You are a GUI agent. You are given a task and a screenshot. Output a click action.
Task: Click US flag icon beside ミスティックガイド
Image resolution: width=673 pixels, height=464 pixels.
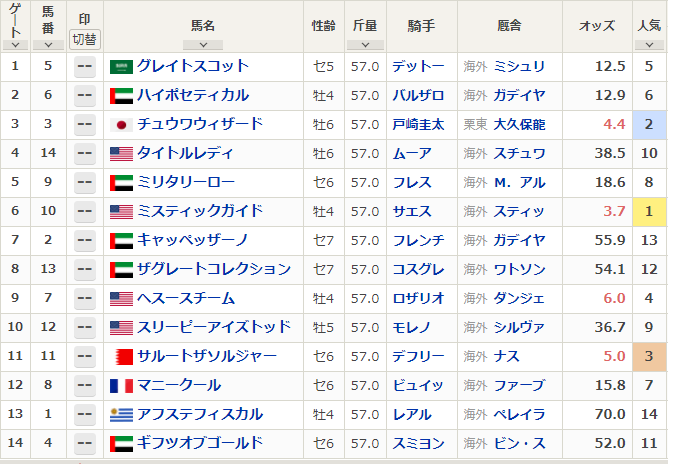pyautogui.click(x=121, y=212)
